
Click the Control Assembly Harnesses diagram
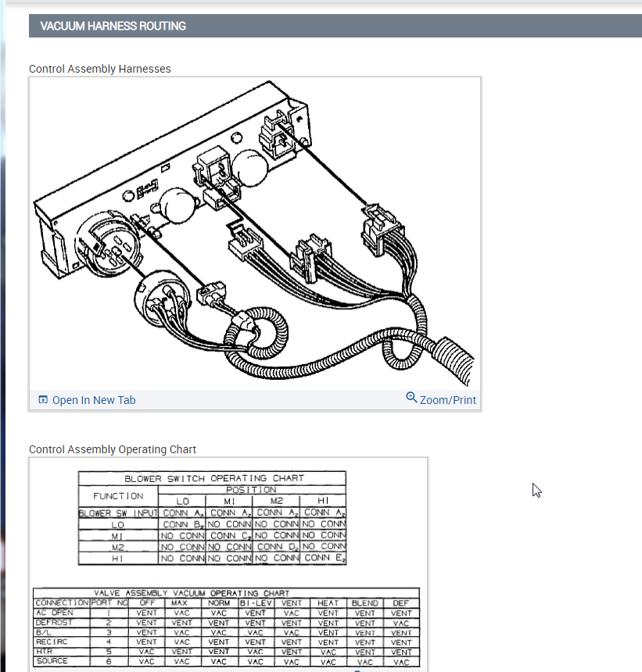[x=255, y=234]
